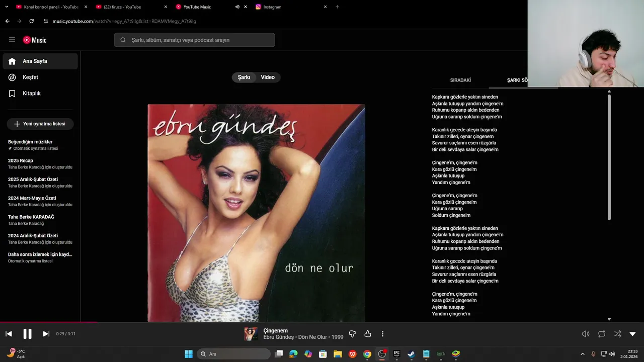Reload the current page
The height and width of the screenshot is (362, 644).
coord(32,21)
